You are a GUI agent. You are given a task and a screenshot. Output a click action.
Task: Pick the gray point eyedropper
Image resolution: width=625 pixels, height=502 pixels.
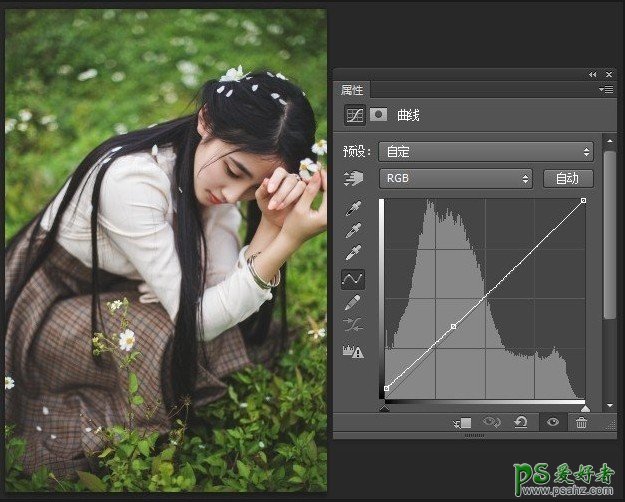(x=354, y=231)
